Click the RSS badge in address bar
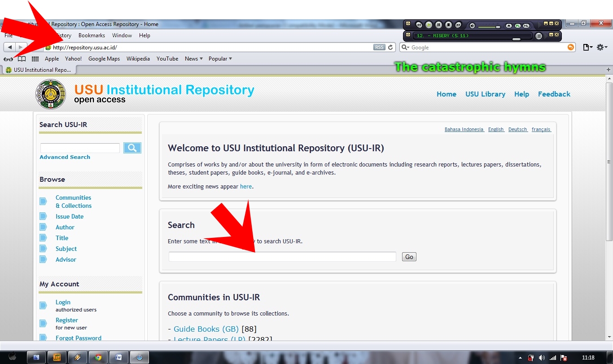 point(379,47)
